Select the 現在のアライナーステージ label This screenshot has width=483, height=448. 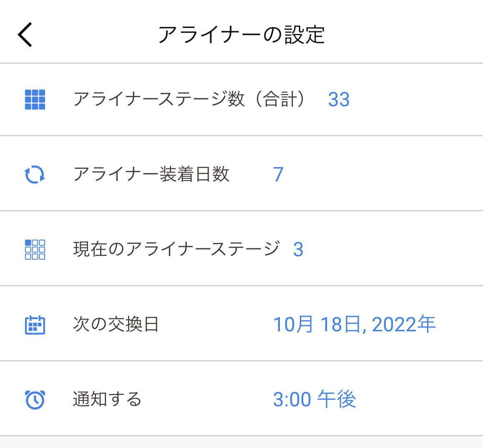click(176, 249)
